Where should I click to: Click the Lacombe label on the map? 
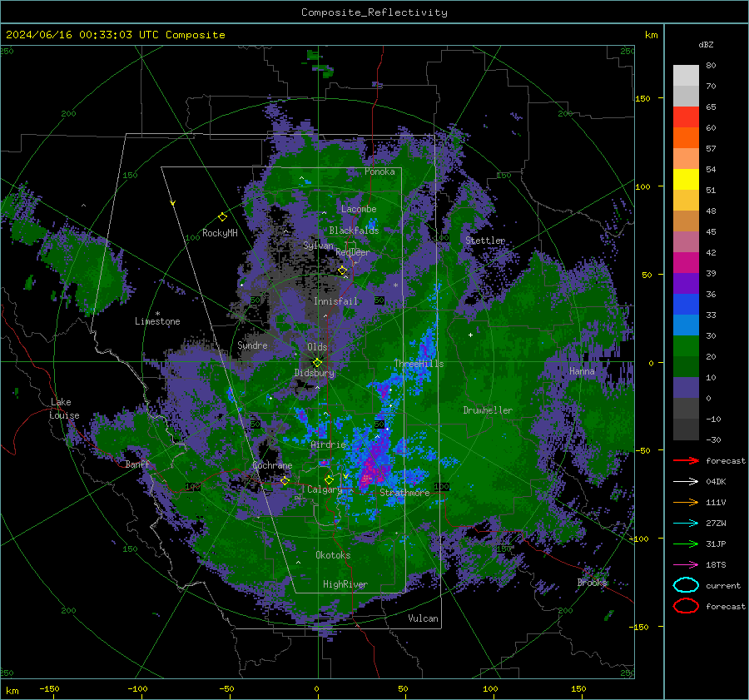click(359, 209)
